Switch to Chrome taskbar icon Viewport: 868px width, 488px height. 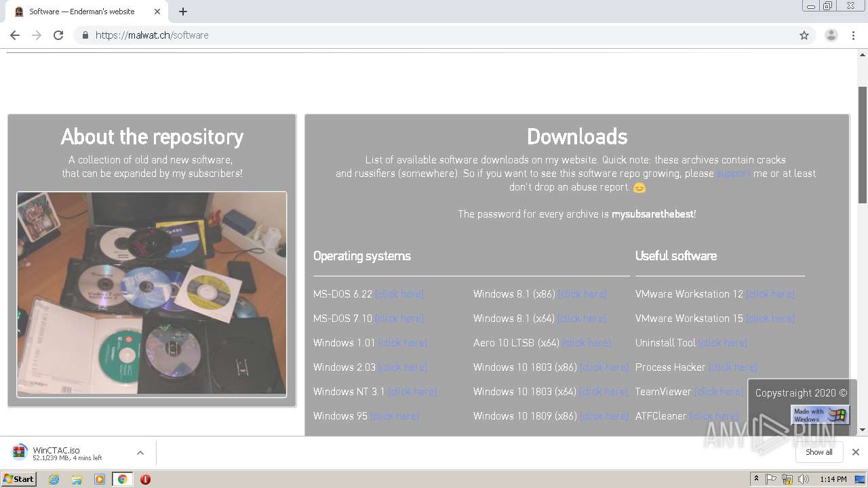pos(122,479)
